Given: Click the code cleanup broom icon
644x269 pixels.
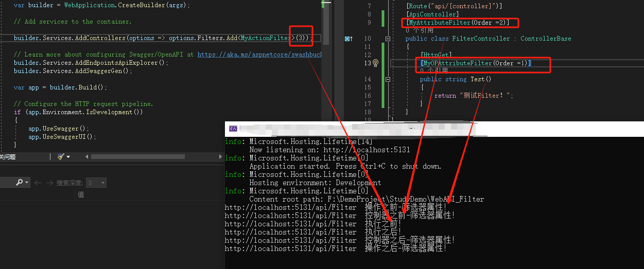Looking at the screenshot, I should 61,156.
